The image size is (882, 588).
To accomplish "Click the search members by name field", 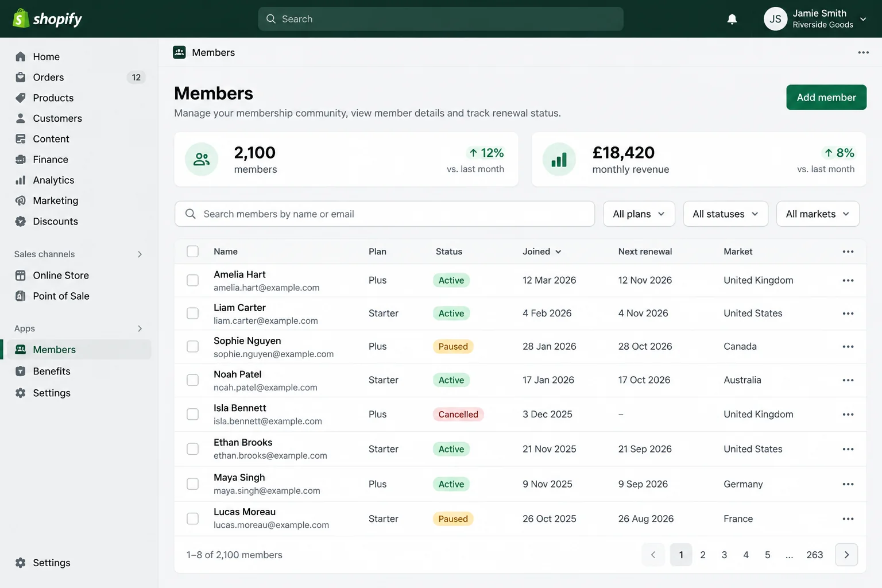I will (385, 214).
